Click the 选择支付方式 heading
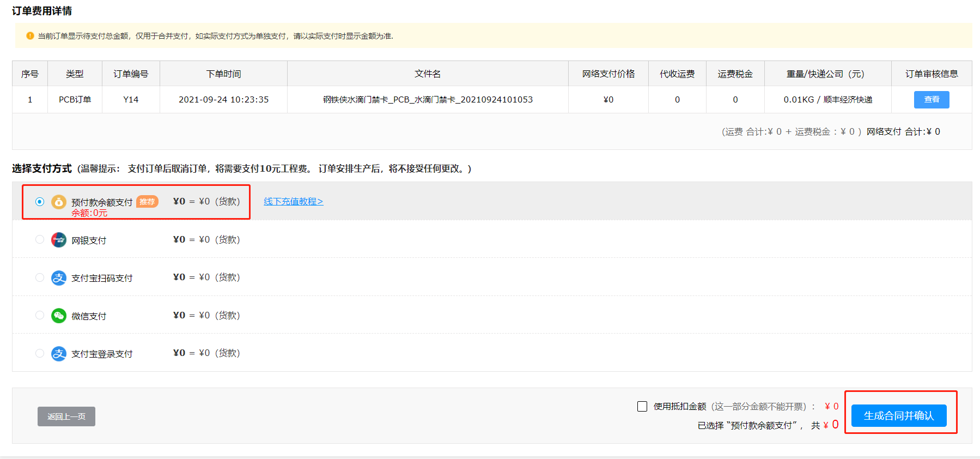The width and height of the screenshot is (980, 459). point(42,168)
